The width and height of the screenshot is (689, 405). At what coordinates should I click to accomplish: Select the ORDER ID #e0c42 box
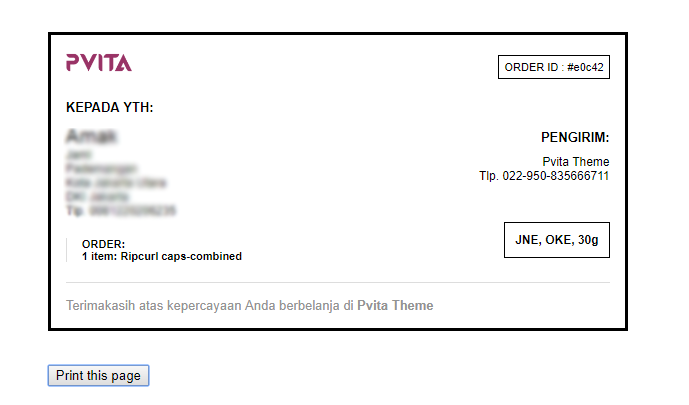coord(553,67)
